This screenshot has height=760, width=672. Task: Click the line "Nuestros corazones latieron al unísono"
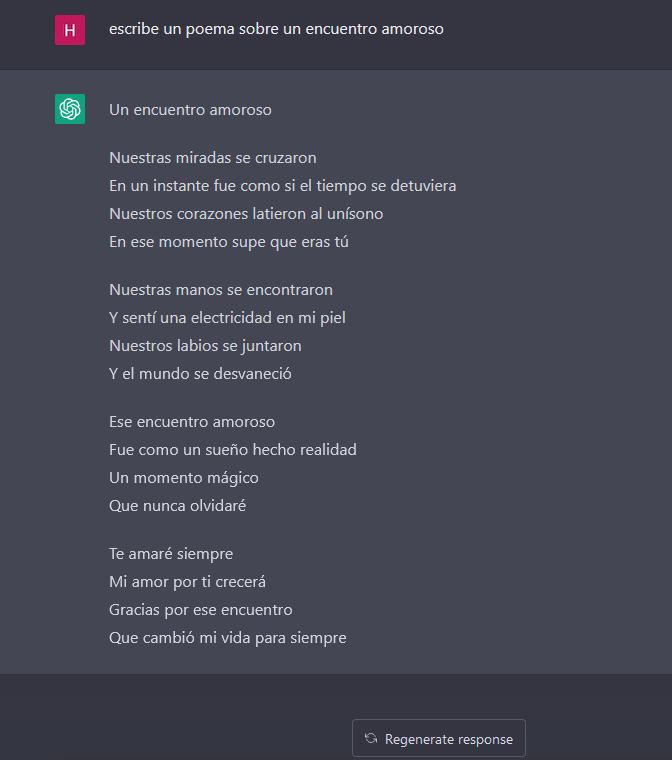point(246,214)
